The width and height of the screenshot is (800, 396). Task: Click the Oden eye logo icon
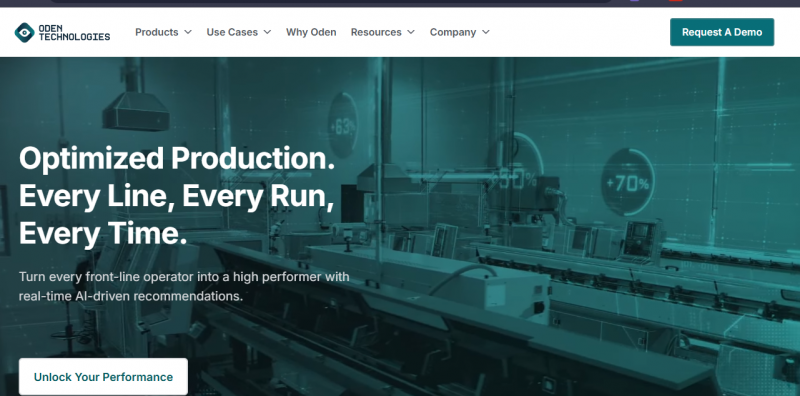pos(24,32)
